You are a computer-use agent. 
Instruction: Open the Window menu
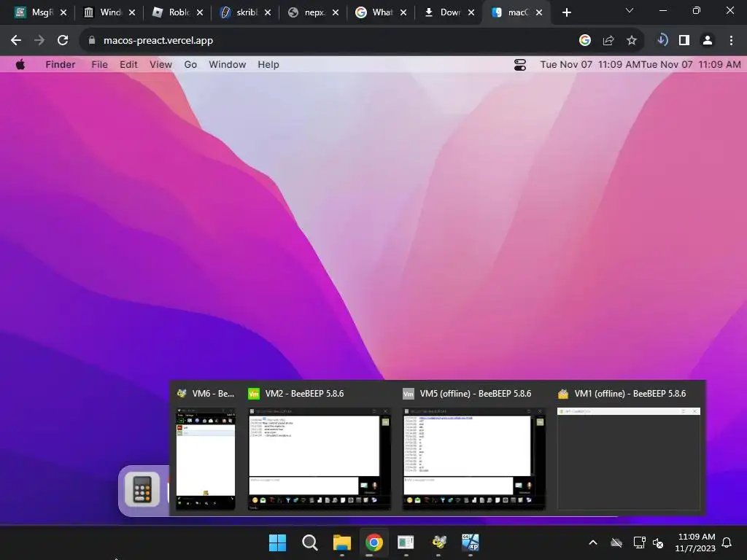coord(228,64)
